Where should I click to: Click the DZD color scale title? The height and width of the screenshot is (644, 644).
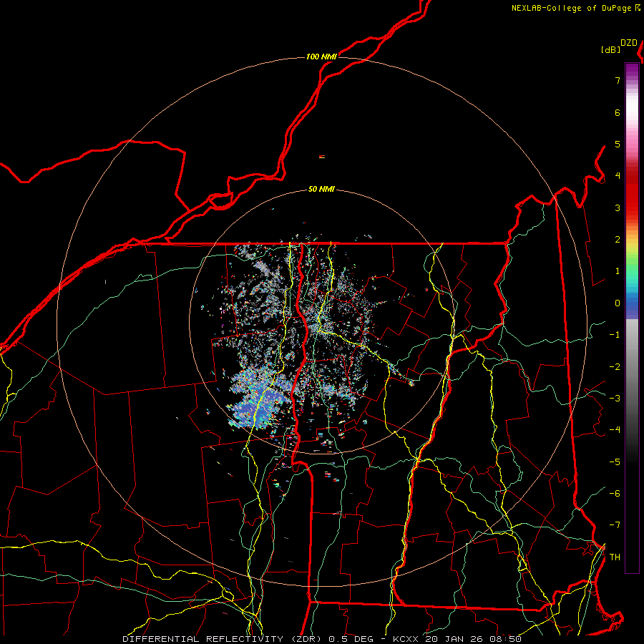(629, 43)
